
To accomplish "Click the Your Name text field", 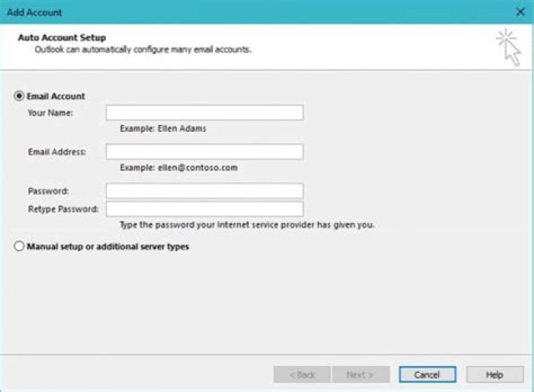I will 204,113.
